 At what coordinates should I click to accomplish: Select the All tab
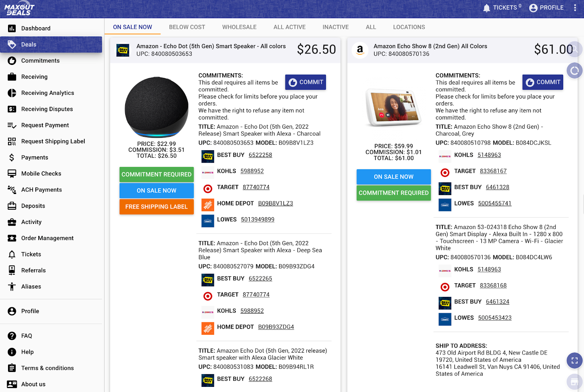tap(371, 27)
